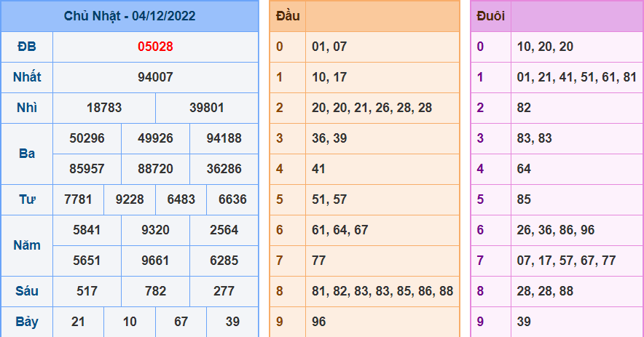Image resolution: width=644 pixels, height=337 pixels.
Task: Select Ba prize number 50296
Action: (87, 138)
